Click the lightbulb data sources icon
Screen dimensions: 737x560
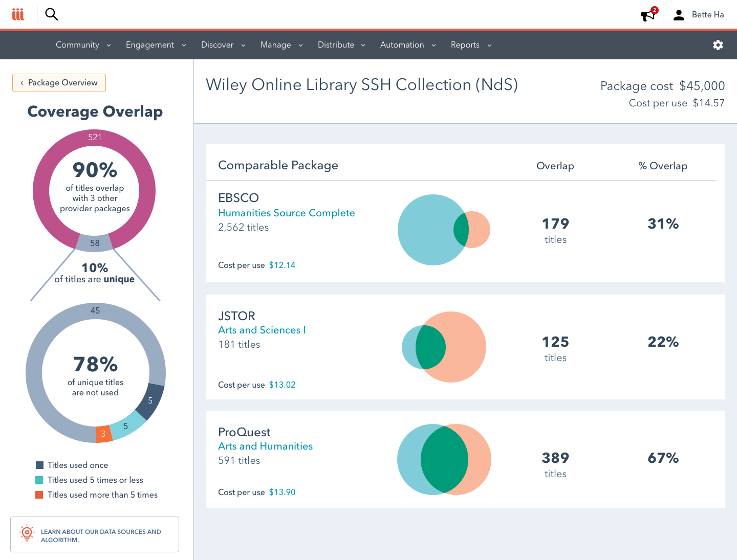(x=27, y=533)
